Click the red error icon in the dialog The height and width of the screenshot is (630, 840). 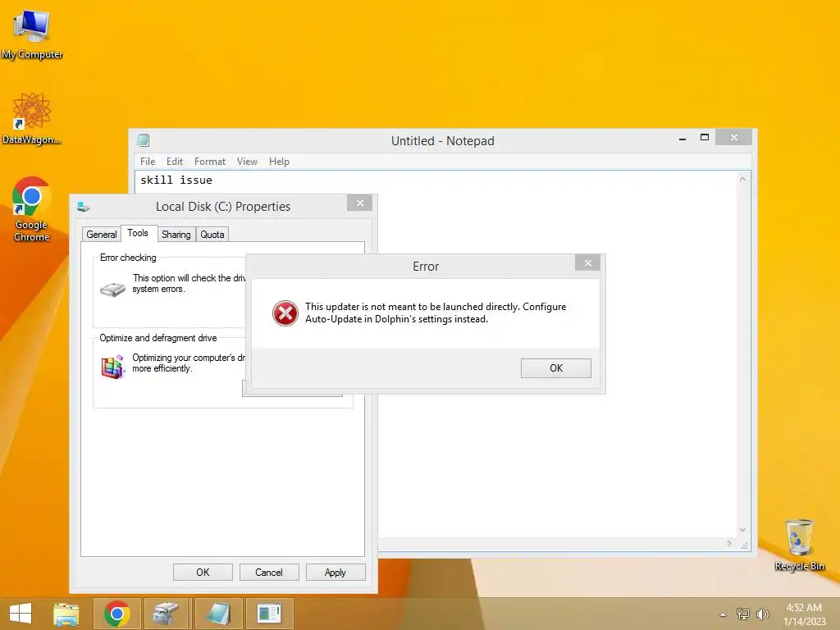tap(285, 313)
